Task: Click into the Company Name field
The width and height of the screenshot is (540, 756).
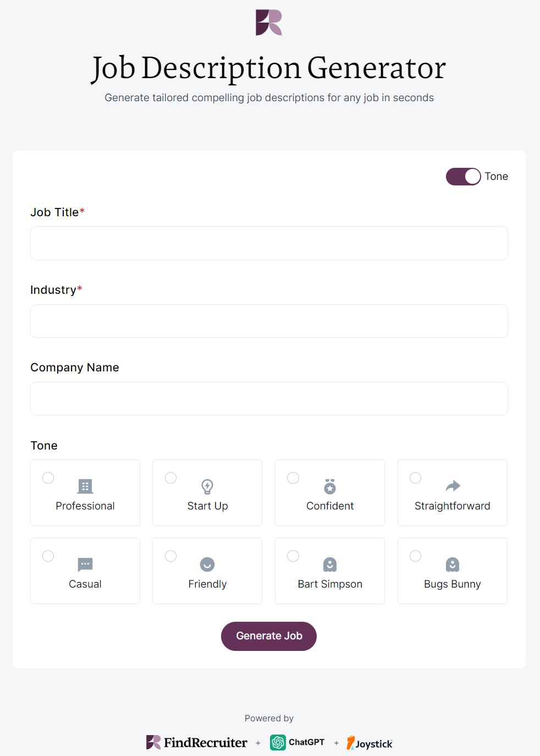Action: click(269, 399)
